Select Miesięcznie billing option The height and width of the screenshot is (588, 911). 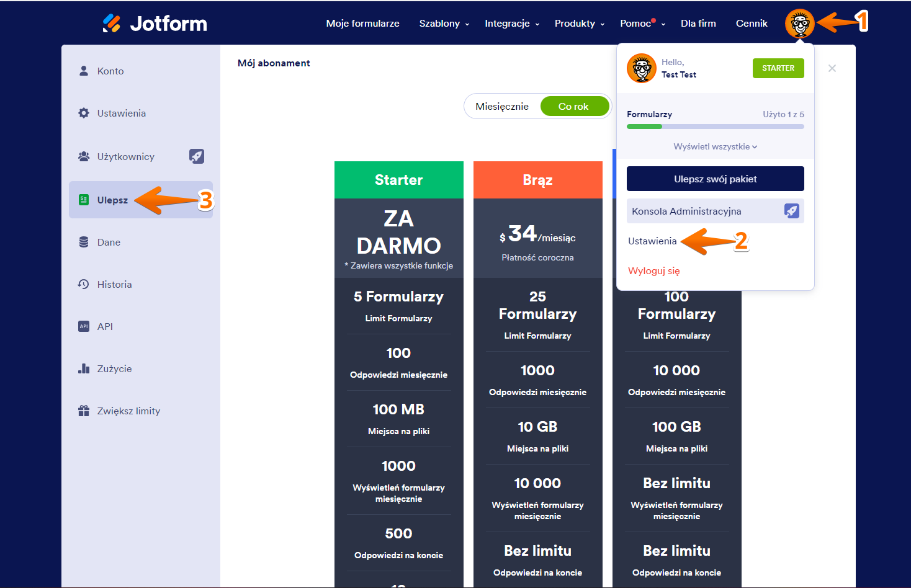[502, 106]
